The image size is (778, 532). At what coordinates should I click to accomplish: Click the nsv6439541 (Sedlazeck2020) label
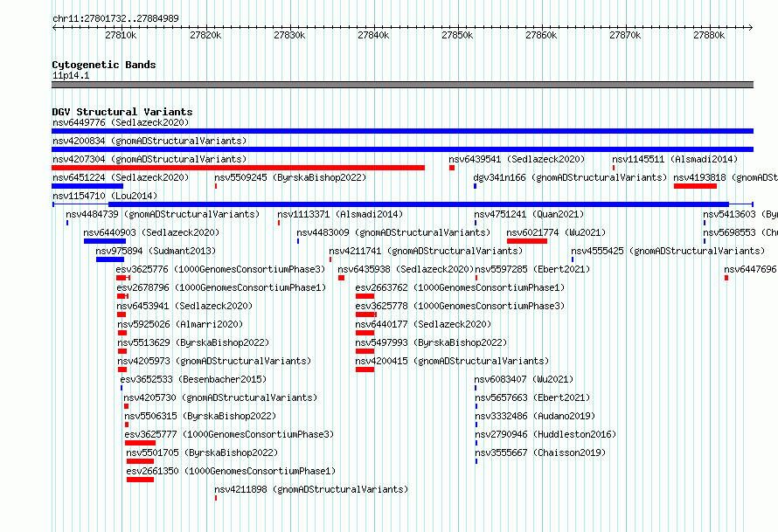pos(517,159)
